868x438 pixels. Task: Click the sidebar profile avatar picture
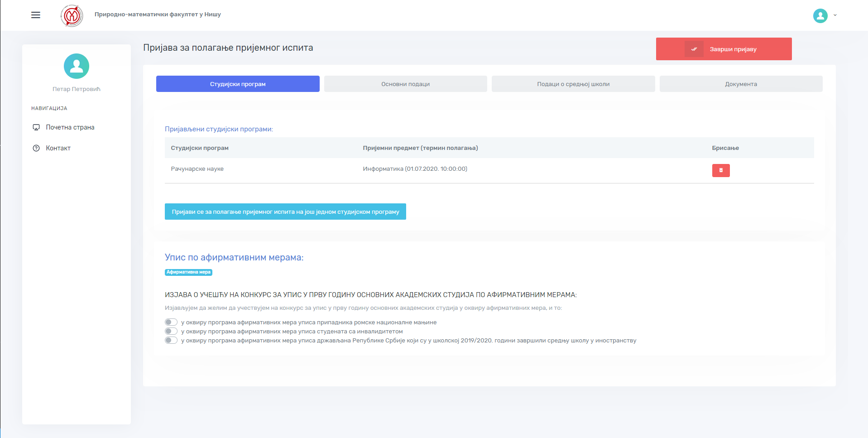tap(77, 66)
